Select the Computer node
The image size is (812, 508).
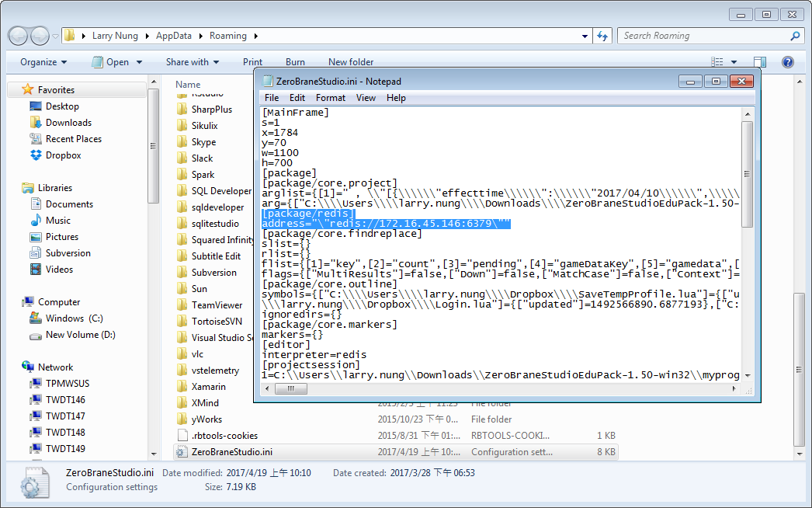(x=59, y=302)
